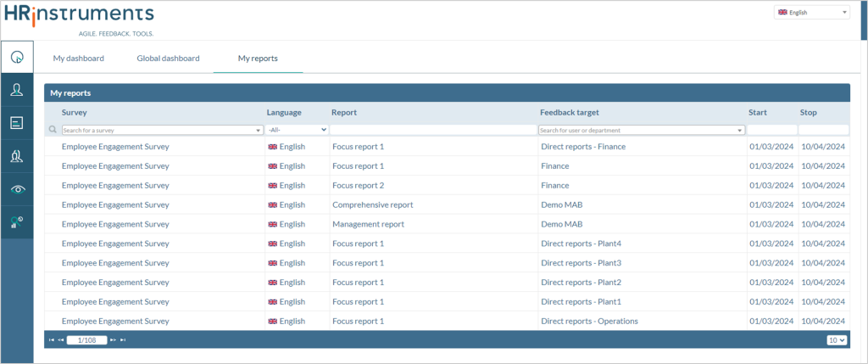Viewport: 868px width, 364px height.
Task: Go to previous page of reports
Action: tap(61, 340)
